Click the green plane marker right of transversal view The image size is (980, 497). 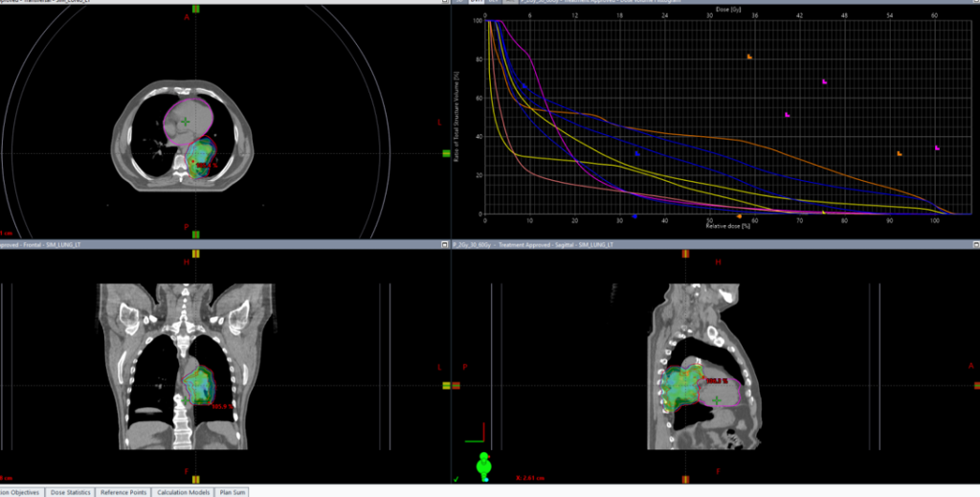click(446, 153)
